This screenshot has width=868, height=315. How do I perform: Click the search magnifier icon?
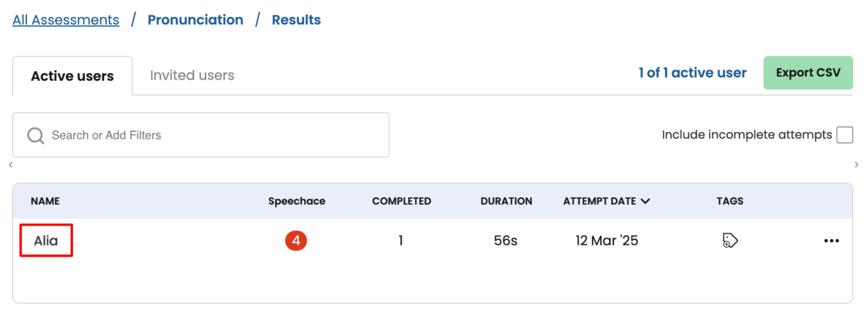(x=36, y=136)
